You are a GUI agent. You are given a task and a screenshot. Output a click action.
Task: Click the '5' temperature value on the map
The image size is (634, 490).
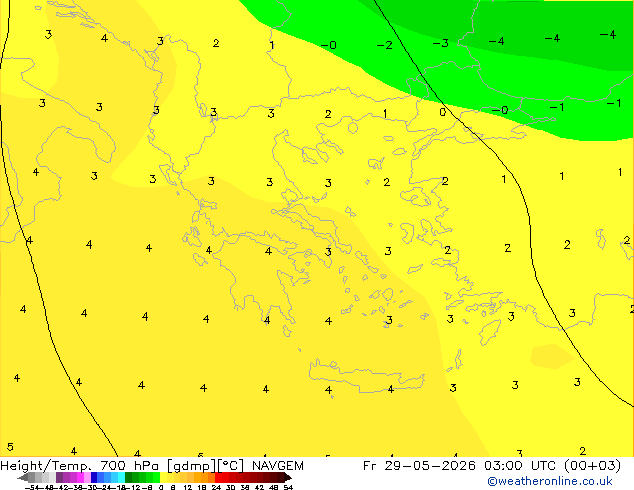tap(10, 447)
